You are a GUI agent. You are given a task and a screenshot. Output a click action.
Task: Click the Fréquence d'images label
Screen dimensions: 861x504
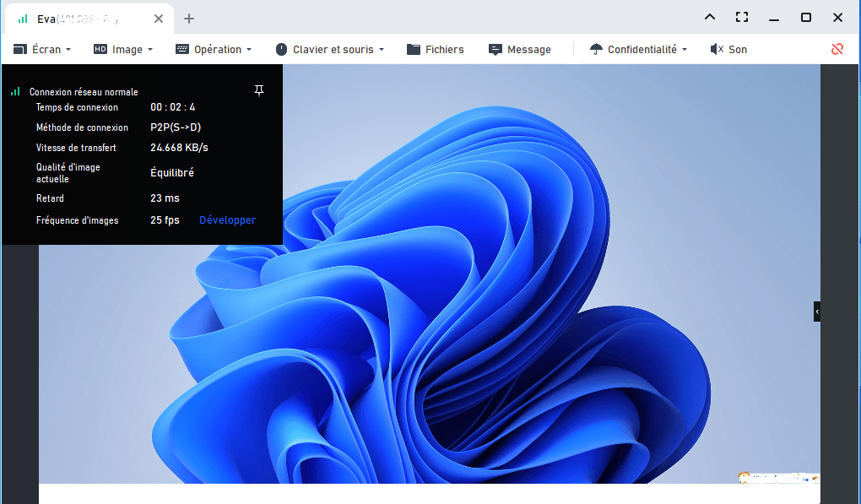(x=77, y=220)
